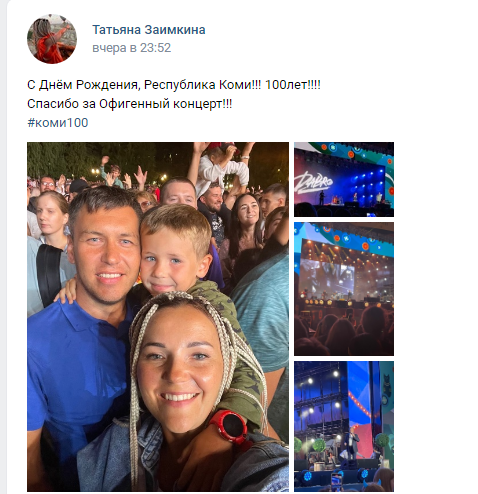Select the text line 'Спасибо за Офигенный концерт!!!'
Image resolution: width=478 pixels, height=494 pixels.
[x=129, y=104]
